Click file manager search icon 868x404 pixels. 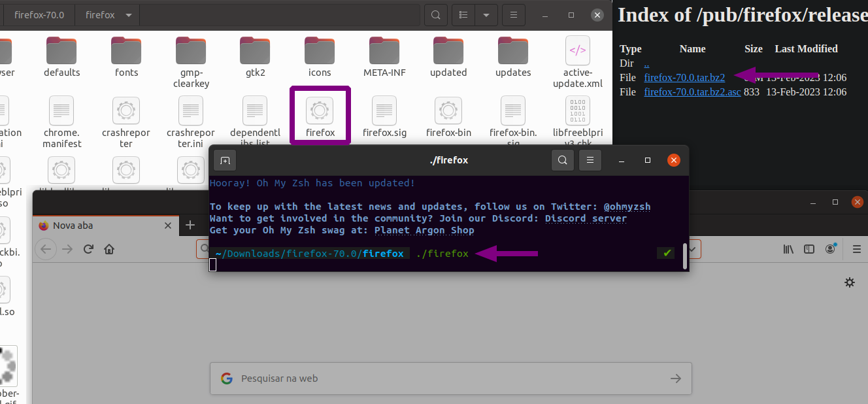[436, 15]
